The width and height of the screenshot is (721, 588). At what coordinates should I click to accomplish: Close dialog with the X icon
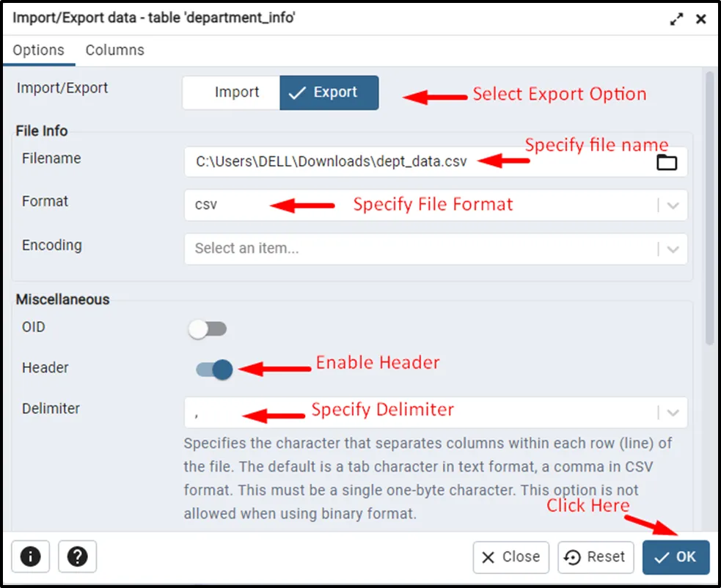tap(701, 19)
